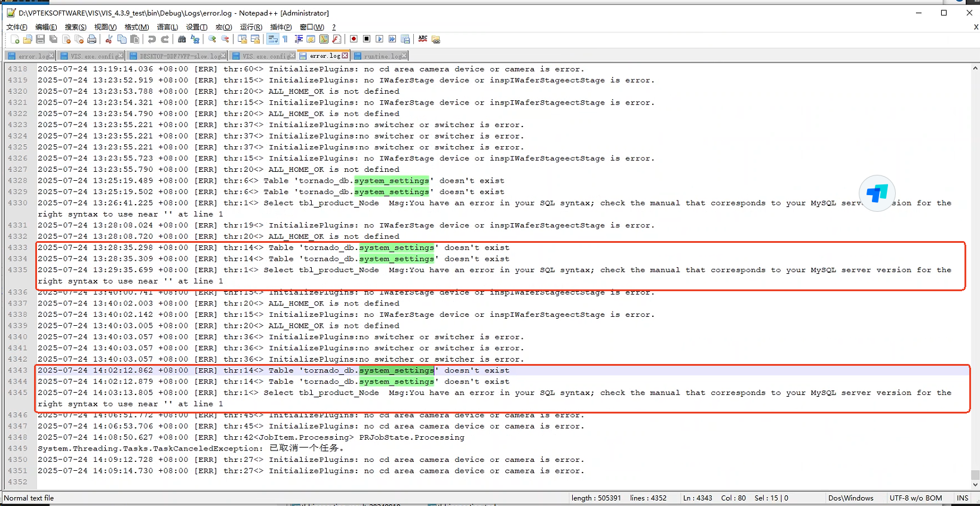This screenshot has width=980, height=506.
Task: Click the New file toolbar icon
Action: tap(15, 39)
